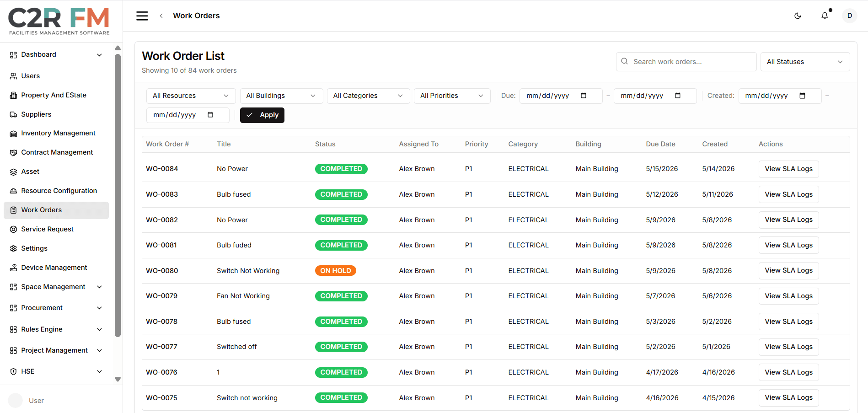
Task: Open the hamburger menu icon
Action: click(142, 16)
